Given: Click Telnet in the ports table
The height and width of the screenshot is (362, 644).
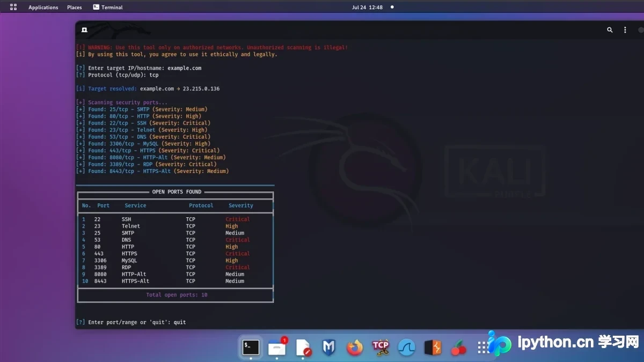Looking at the screenshot, I should pyautogui.click(x=131, y=226).
